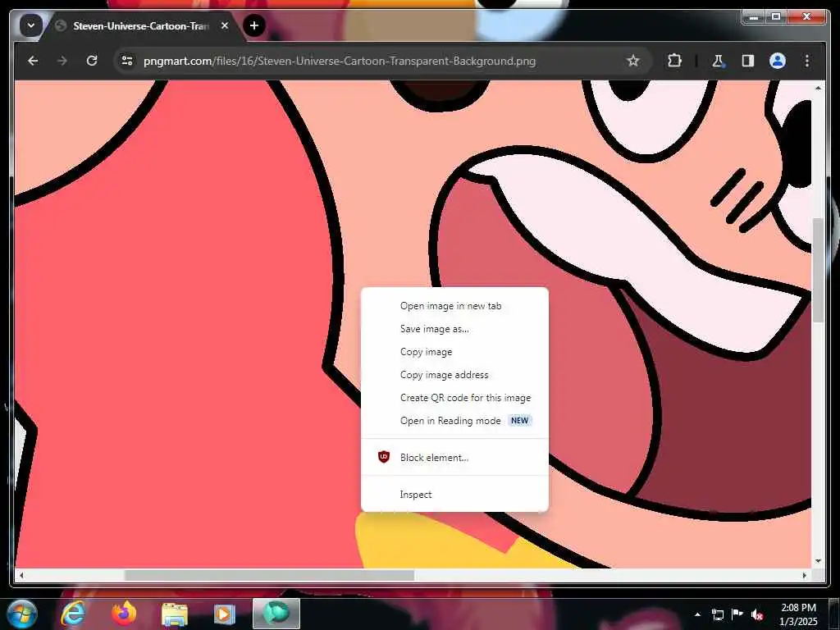This screenshot has width=840, height=630.
Task: Minimize the browser window
Action: pyautogui.click(x=754, y=17)
